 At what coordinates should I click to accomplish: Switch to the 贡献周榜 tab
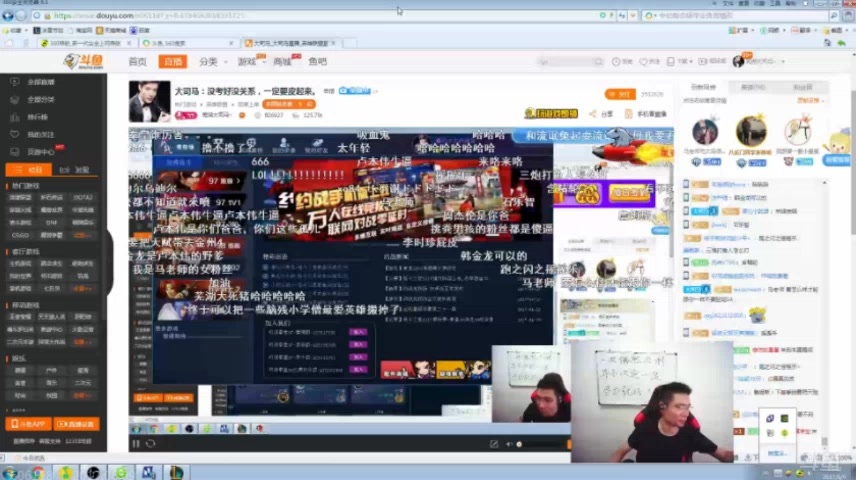[703, 87]
